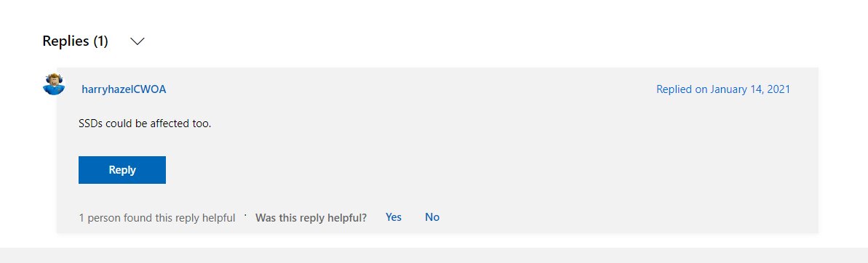Click the word "helpful" in the found-helpful count
868x263 pixels.
219,218
